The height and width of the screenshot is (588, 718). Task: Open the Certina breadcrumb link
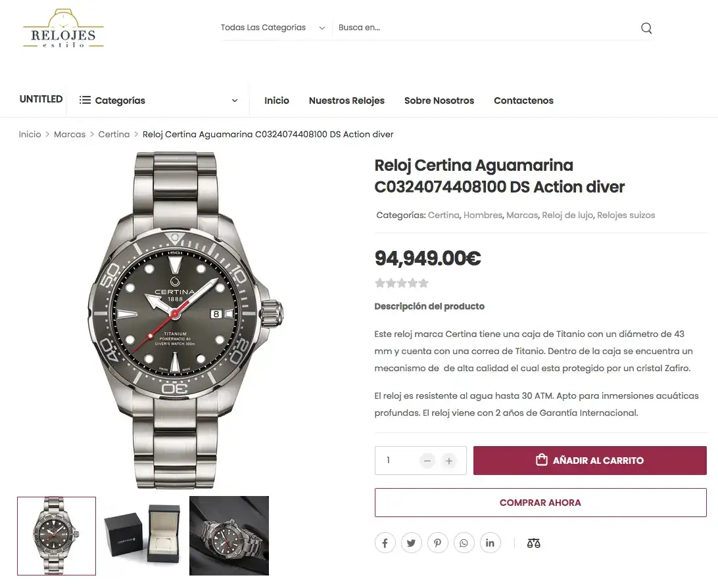(x=114, y=134)
